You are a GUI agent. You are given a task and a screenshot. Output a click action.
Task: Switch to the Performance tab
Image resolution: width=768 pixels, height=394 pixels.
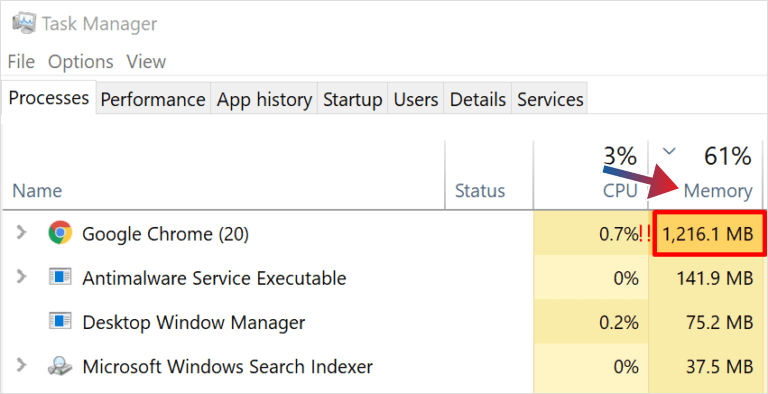[x=153, y=99]
